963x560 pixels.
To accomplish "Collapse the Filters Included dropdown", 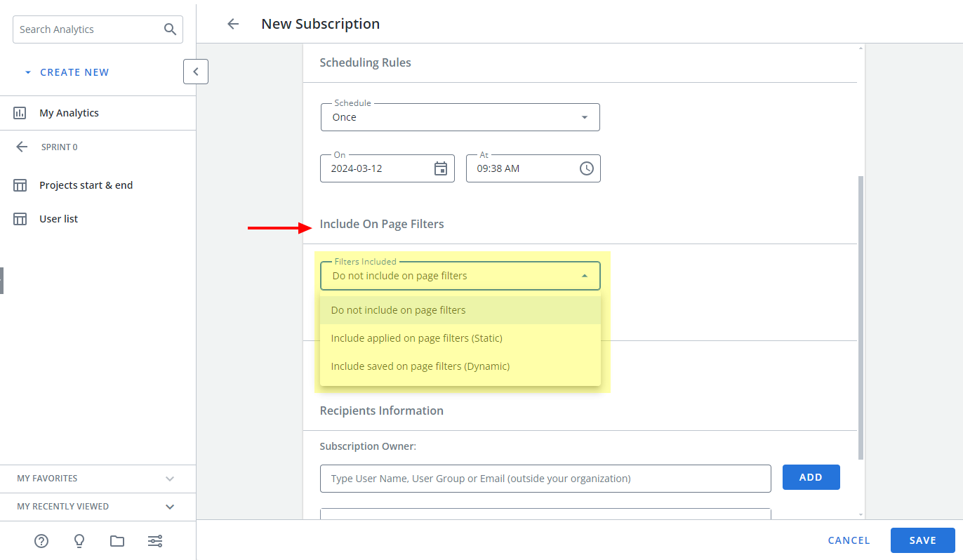I will [x=585, y=275].
